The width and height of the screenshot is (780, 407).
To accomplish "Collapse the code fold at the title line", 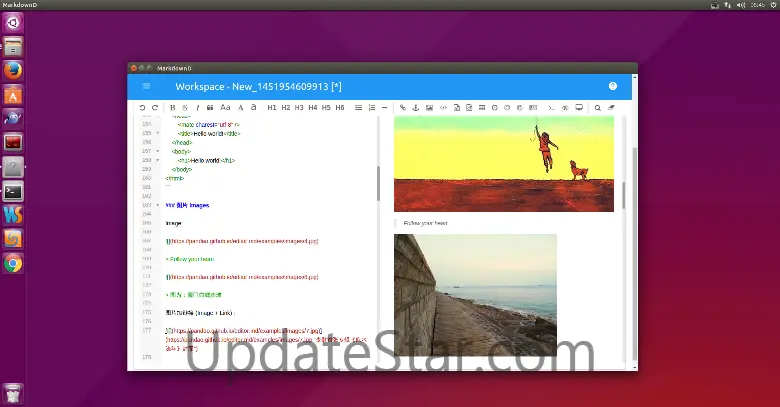I will pos(158,133).
